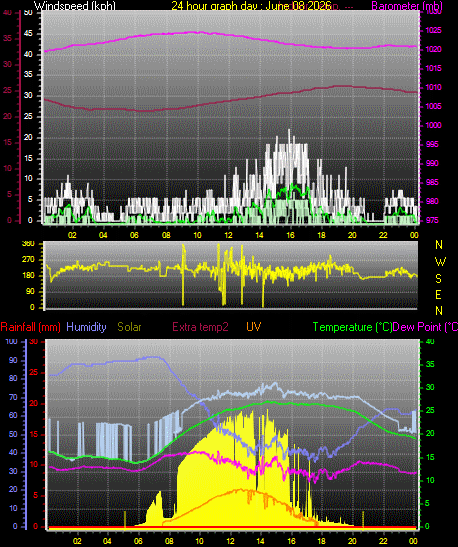Click the "1010" barometer axis value
458x547 pixels.
click(x=434, y=87)
